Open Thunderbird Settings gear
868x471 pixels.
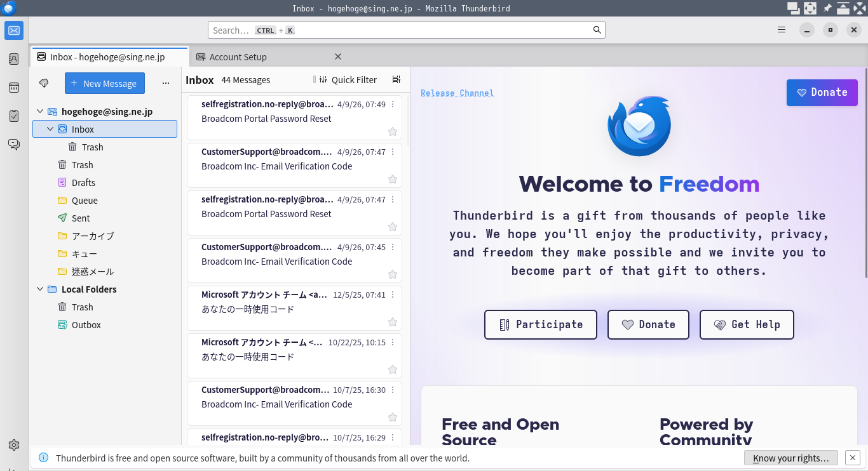(14, 445)
